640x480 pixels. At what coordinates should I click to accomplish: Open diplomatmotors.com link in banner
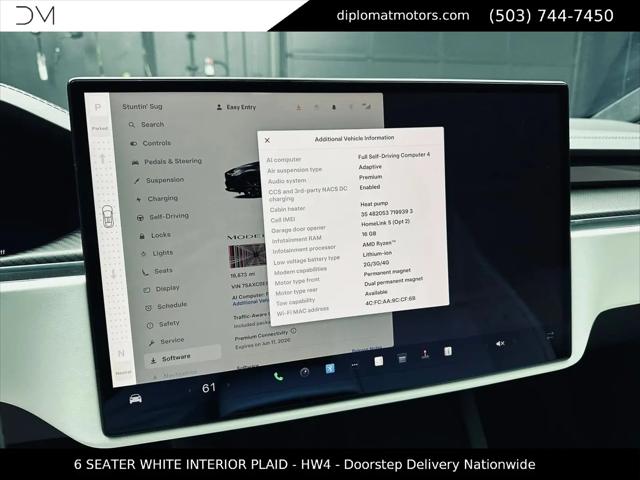pos(402,15)
